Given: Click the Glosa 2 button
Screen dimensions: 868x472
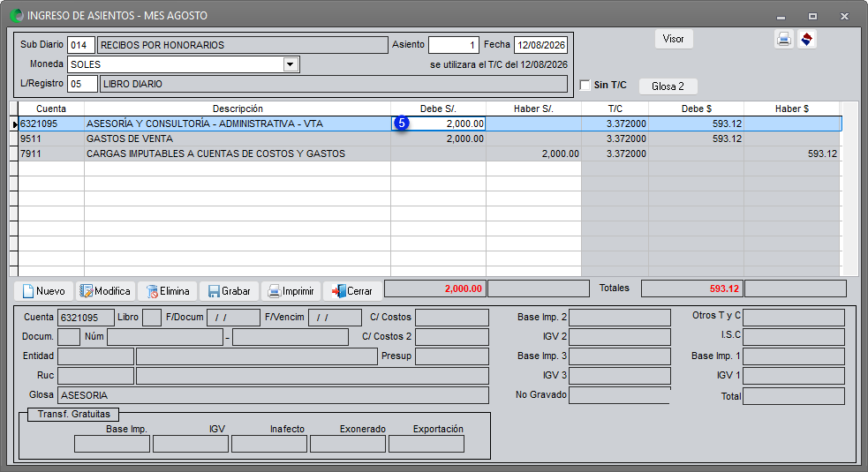Looking at the screenshot, I should click(668, 86).
